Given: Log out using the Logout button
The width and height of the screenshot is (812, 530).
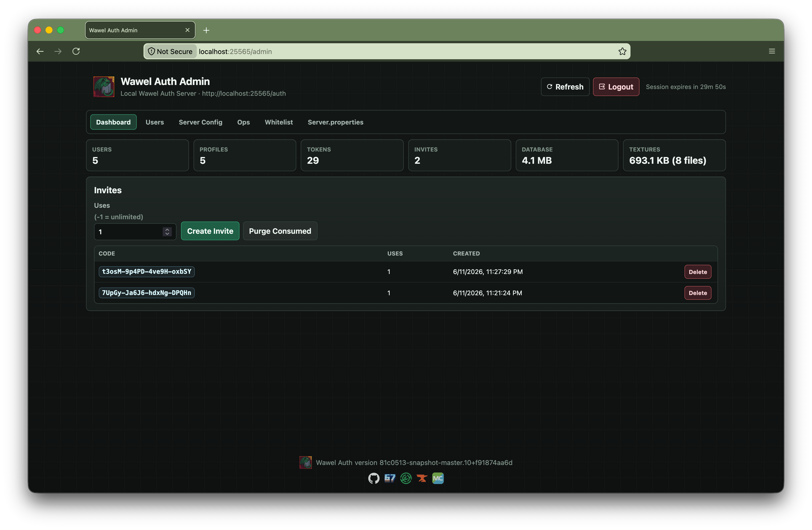Looking at the screenshot, I should coord(616,87).
